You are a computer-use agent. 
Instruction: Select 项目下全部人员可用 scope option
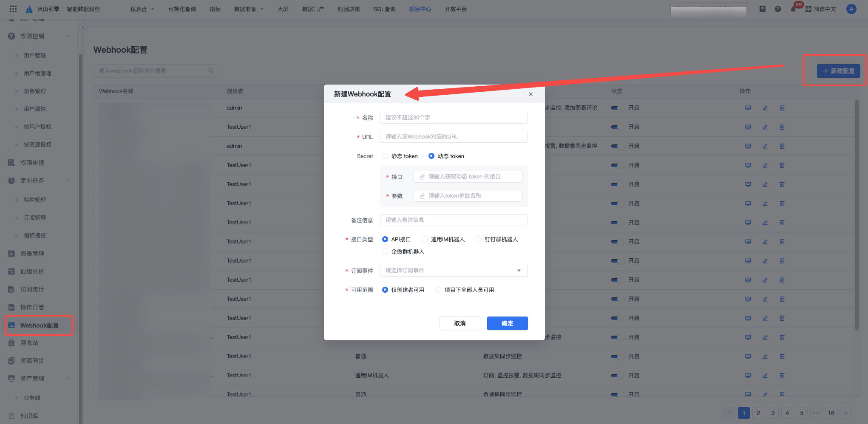coord(465,290)
